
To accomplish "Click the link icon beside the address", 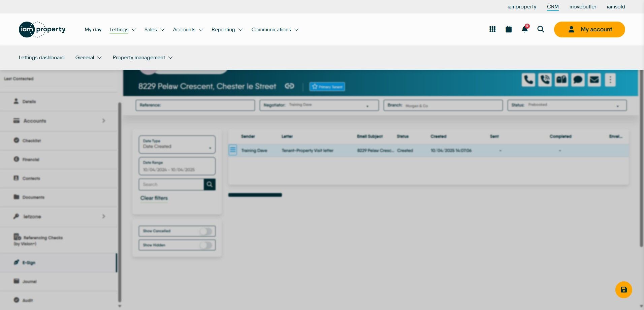I will (289, 86).
